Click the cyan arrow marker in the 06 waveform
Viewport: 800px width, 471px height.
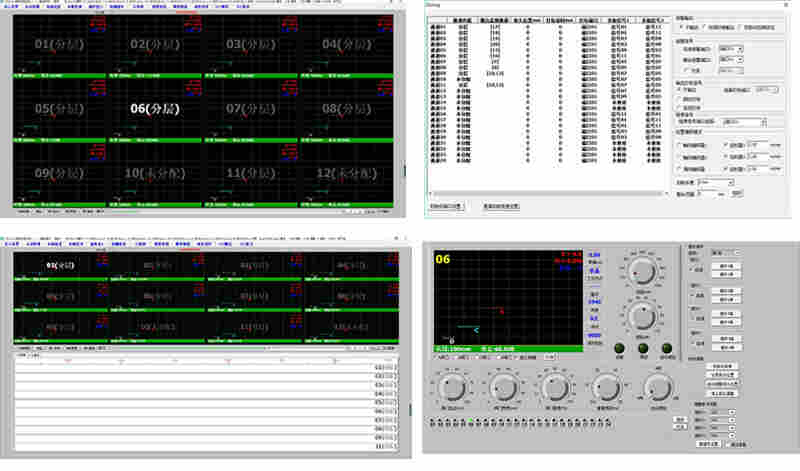[x=476, y=328]
